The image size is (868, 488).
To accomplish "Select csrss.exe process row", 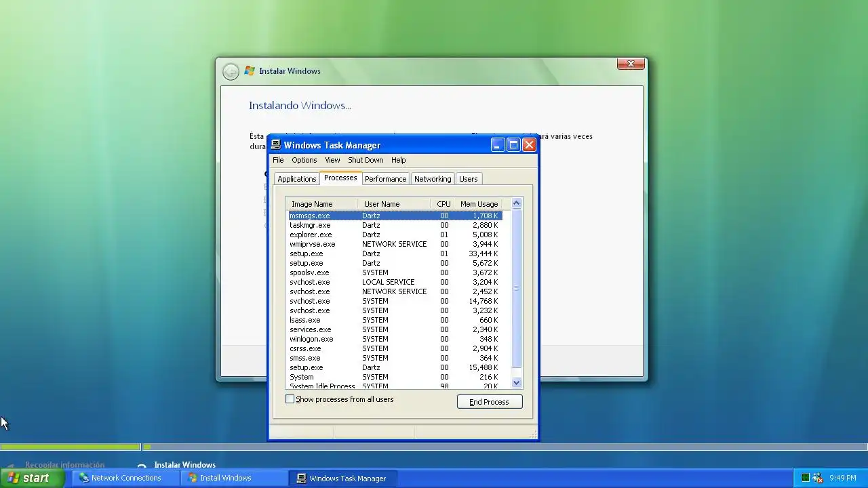I will coord(395,348).
